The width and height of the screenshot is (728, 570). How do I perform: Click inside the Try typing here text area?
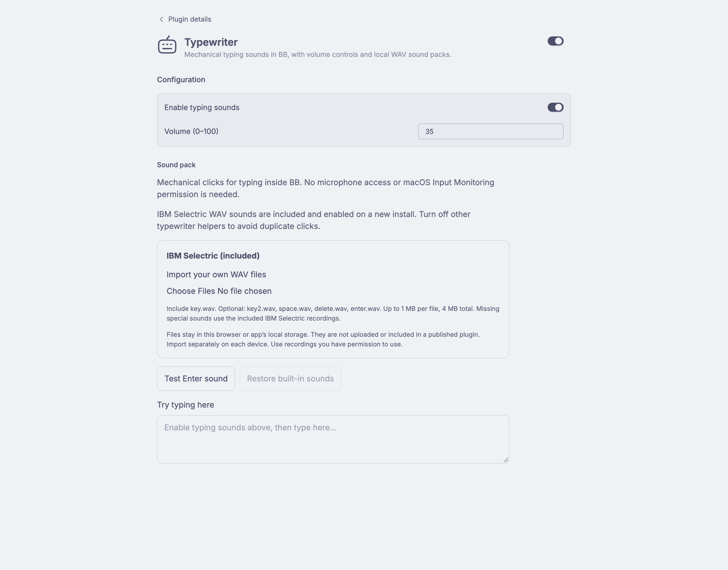pyautogui.click(x=333, y=439)
